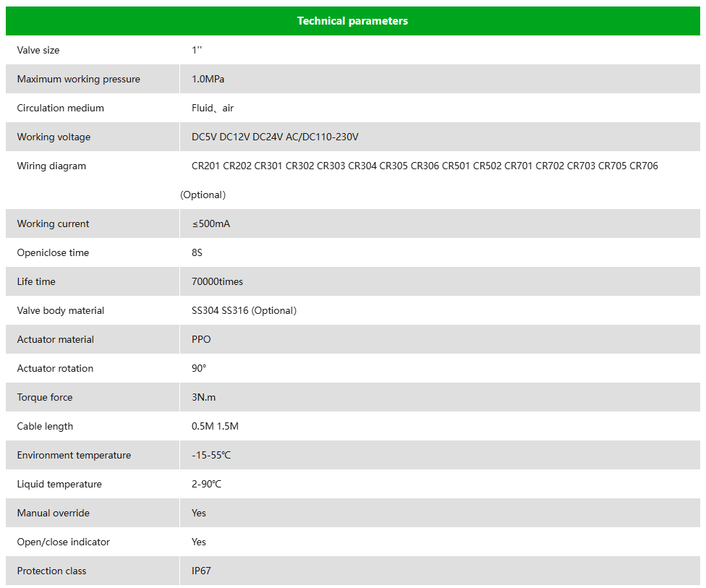Select the Wiring diagram label
This screenshot has width=706, height=588.
[51, 166]
